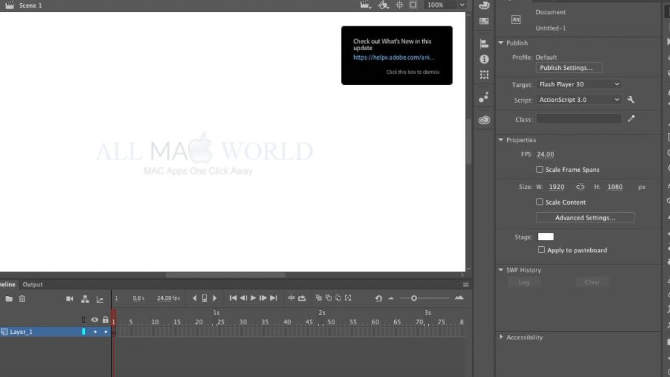Image resolution: width=670 pixels, height=377 pixels.
Task: Show the layer parenting view icon
Action: pyautogui.click(x=85, y=299)
